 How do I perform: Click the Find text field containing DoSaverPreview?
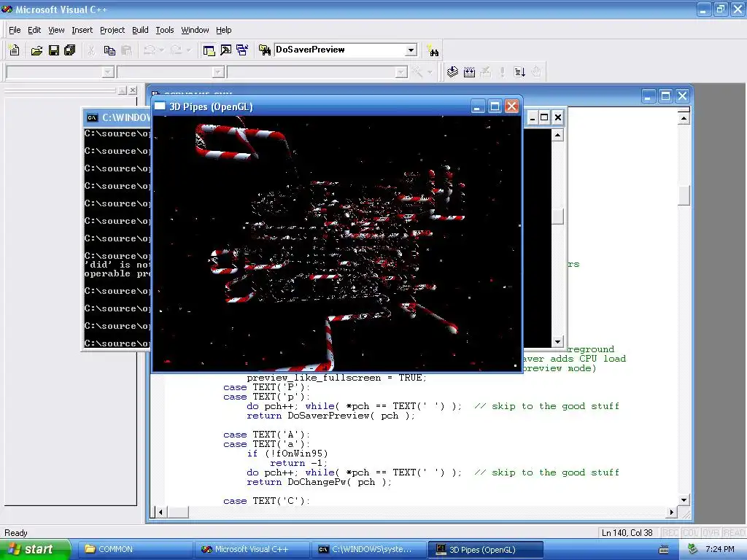[x=340, y=50]
